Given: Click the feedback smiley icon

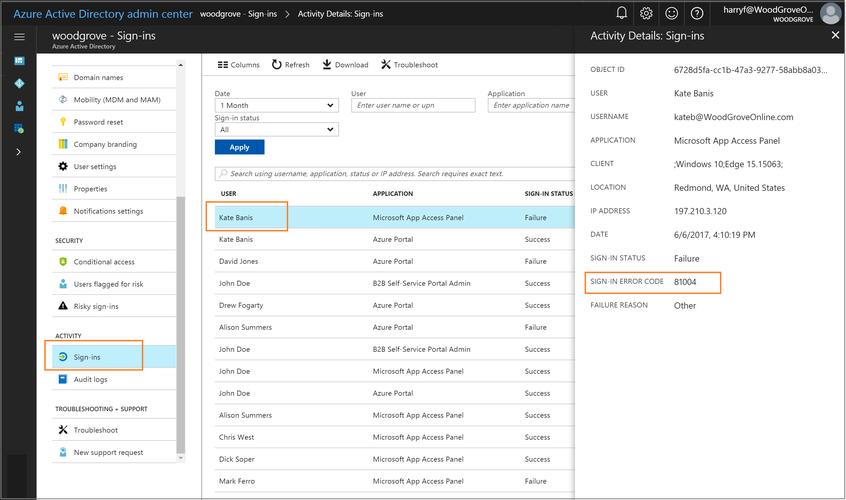Looking at the screenshot, I should point(671,13).
